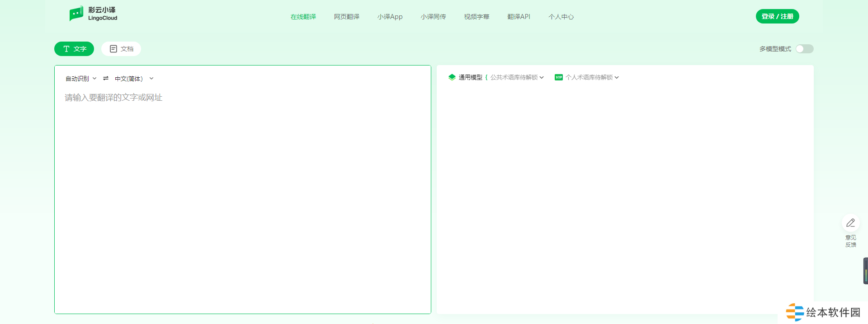This screenshot has width=868, height=324.
Task: Click the 登录 / 注册 button
Action: (777, 16)
